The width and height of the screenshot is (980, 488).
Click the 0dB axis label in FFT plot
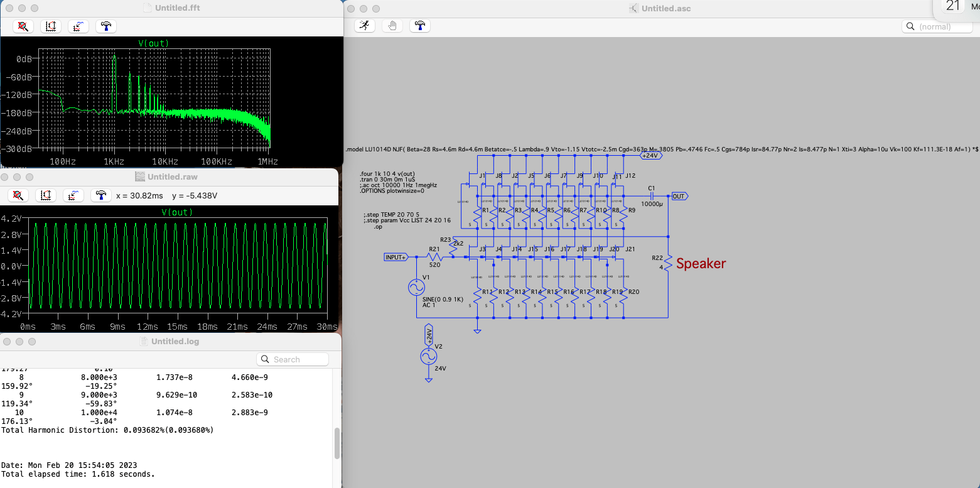pyautogui.click(x=24, y=58)
